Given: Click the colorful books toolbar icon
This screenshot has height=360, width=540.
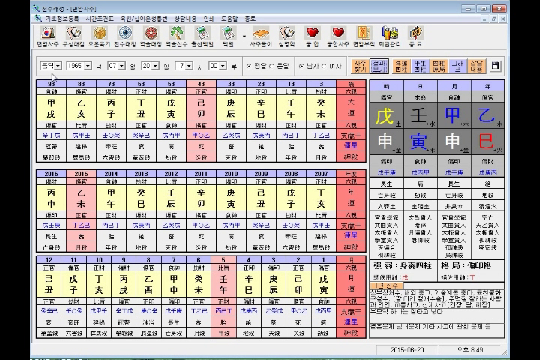Looking at the screenshot, I should pos(390,33).
